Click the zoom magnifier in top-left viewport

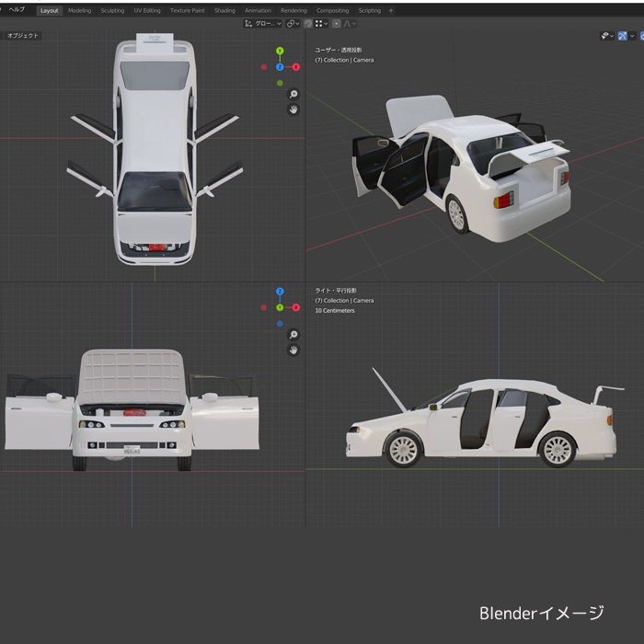[293, 94]
